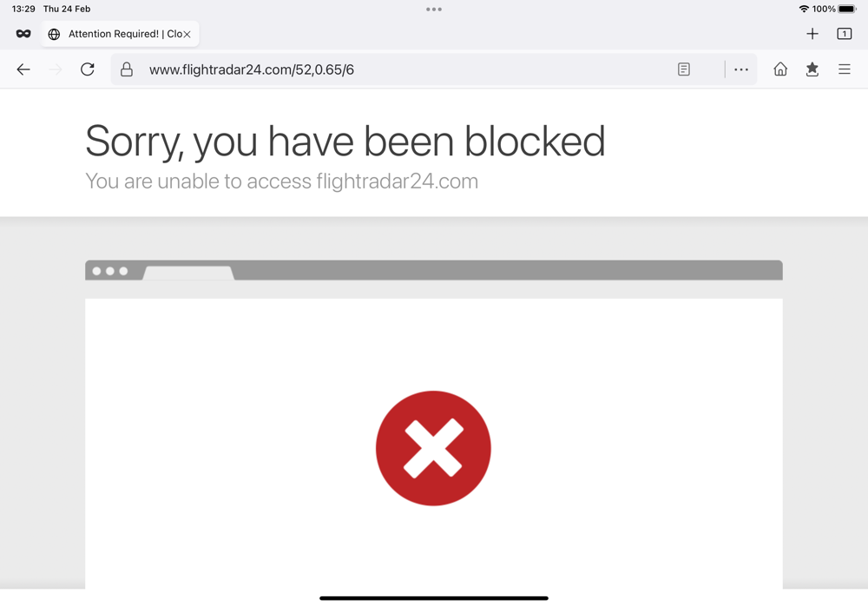This screenshot has height=606, width=868.
Task: Click the padlock site security icon
Action: [127, 69]
